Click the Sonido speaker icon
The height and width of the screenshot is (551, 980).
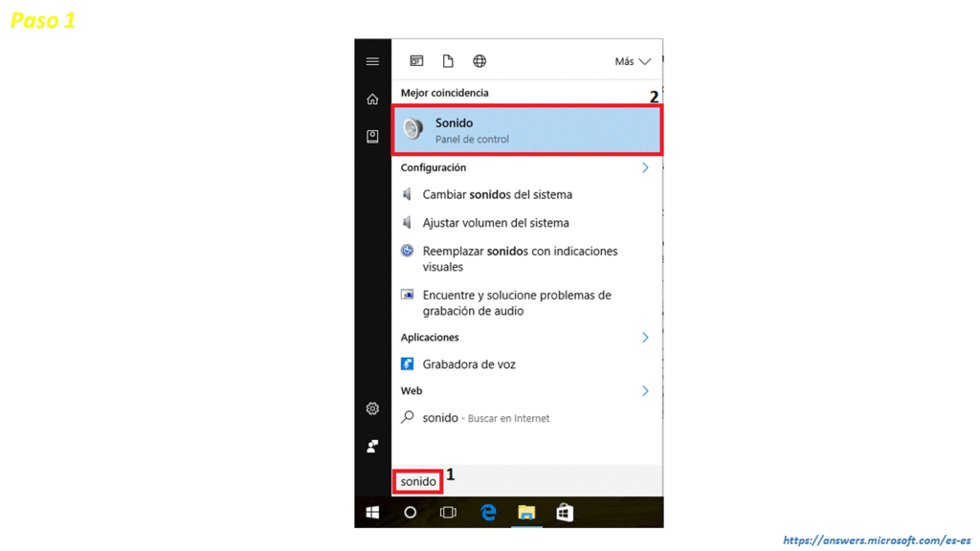(x=413, y=129)
